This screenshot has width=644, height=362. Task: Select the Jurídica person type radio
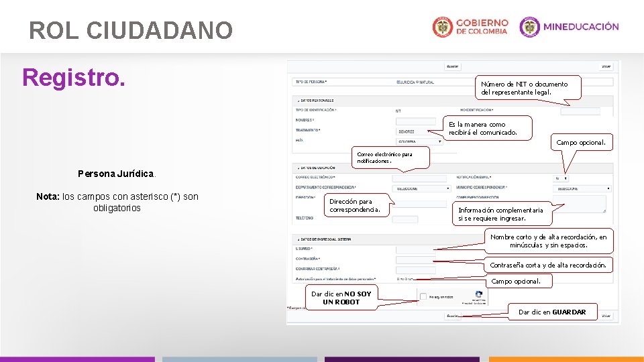coord(398,82)
